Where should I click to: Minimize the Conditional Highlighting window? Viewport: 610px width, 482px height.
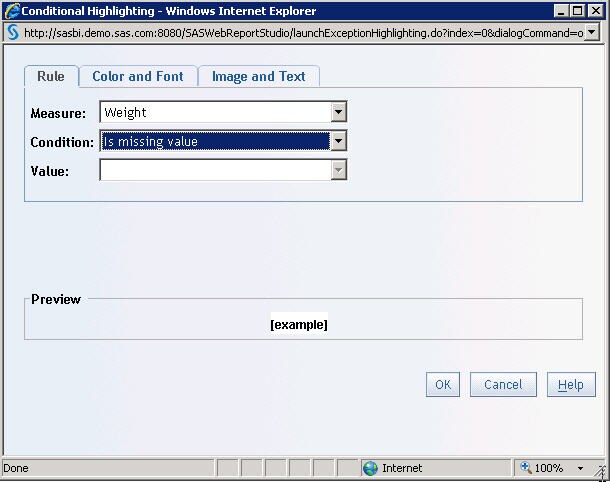click(560, 11)
